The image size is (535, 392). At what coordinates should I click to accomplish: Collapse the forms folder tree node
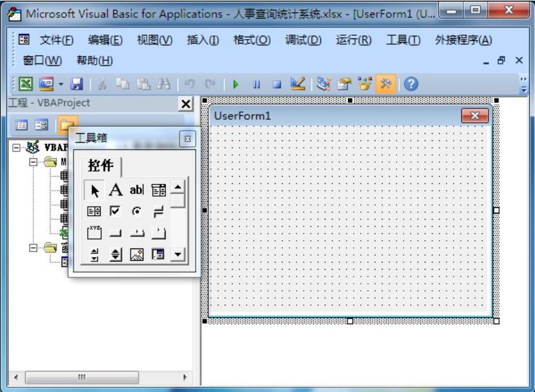pyautogui.click(x=33, y=247)
